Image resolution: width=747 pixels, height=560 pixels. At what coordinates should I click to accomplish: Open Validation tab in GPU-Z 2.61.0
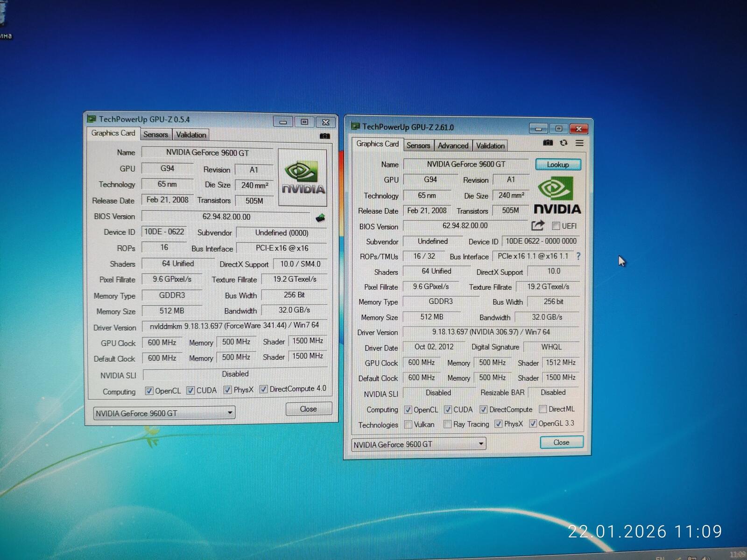490,146
